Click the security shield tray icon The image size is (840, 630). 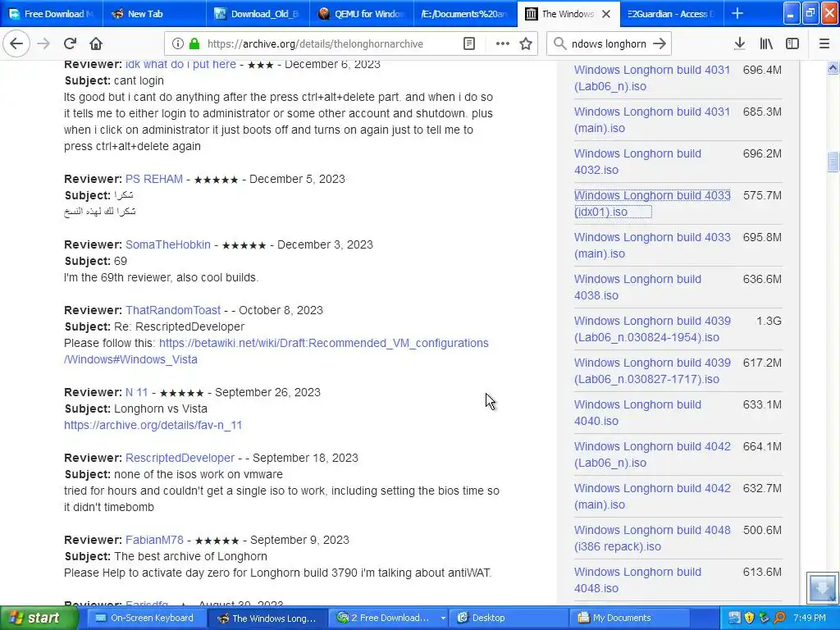click(x=749, y=618)
